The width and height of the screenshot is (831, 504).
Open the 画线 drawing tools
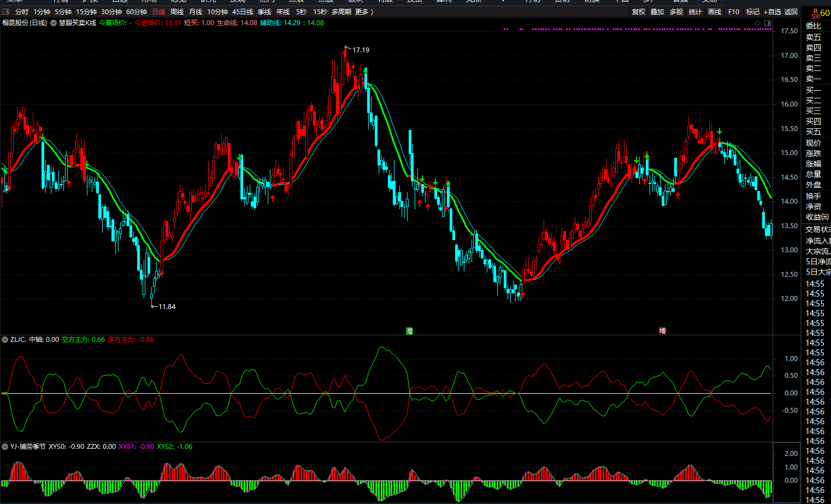[x=715, y=12]
